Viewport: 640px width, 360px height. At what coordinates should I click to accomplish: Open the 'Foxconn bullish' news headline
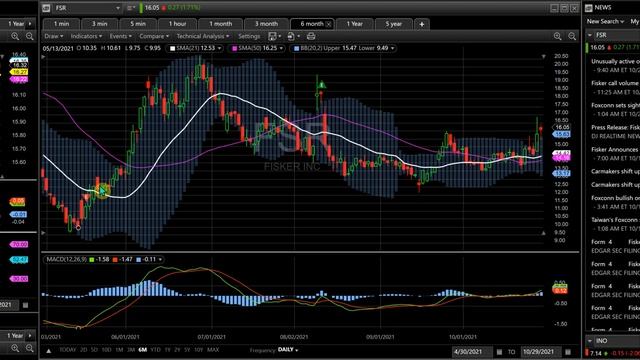coord(616,198)
